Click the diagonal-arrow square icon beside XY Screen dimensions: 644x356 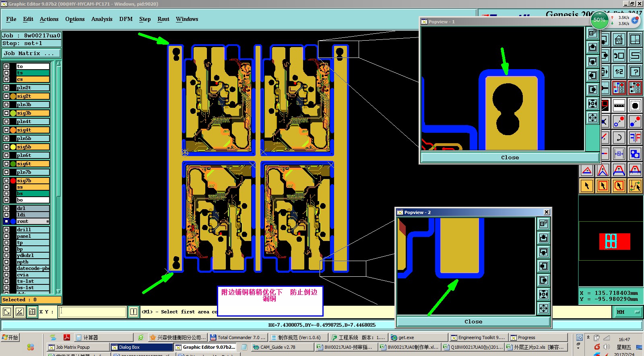click(x=7, y=312)
